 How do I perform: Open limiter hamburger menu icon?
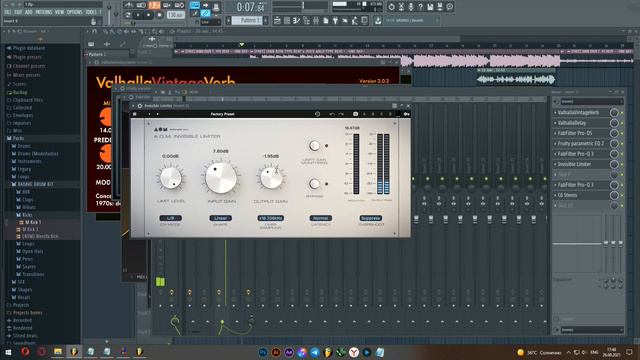[135, 114]
